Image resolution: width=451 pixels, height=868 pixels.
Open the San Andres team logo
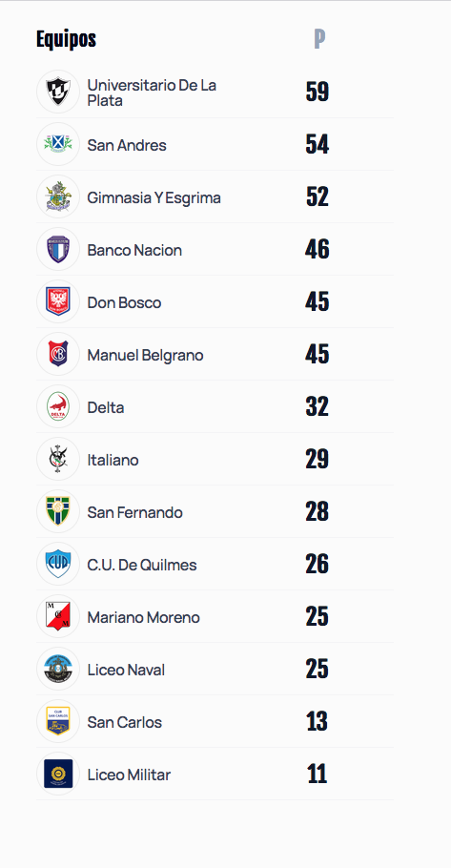tap(58, 144)
